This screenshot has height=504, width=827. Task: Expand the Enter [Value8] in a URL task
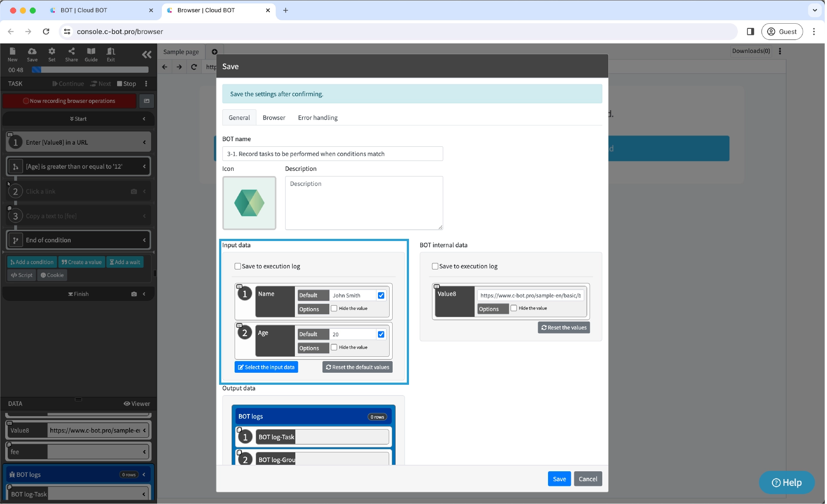click(x=144, y=142)
